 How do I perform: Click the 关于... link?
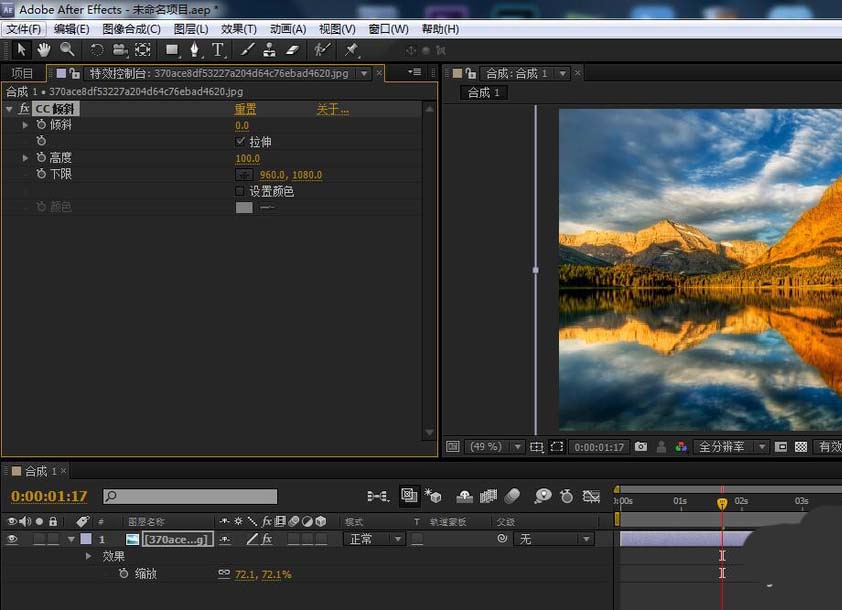pos(332,109)
